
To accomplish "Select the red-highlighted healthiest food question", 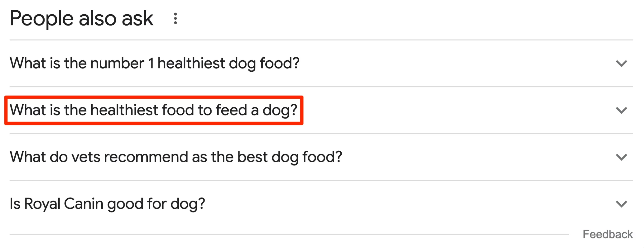I will click(x=153, y=110).
